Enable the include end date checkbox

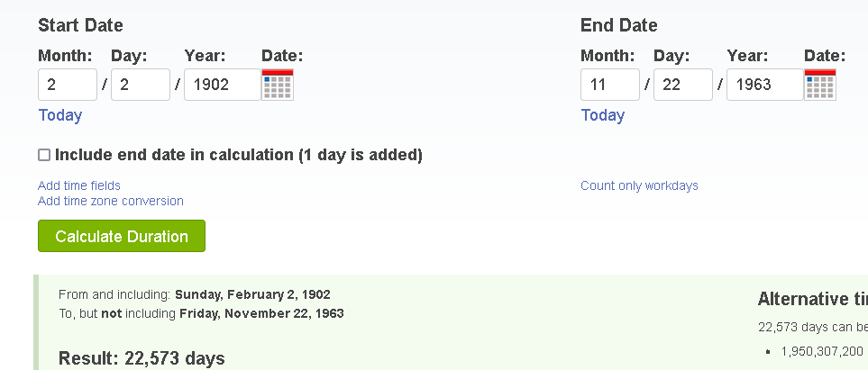click(x=44, y=155)
